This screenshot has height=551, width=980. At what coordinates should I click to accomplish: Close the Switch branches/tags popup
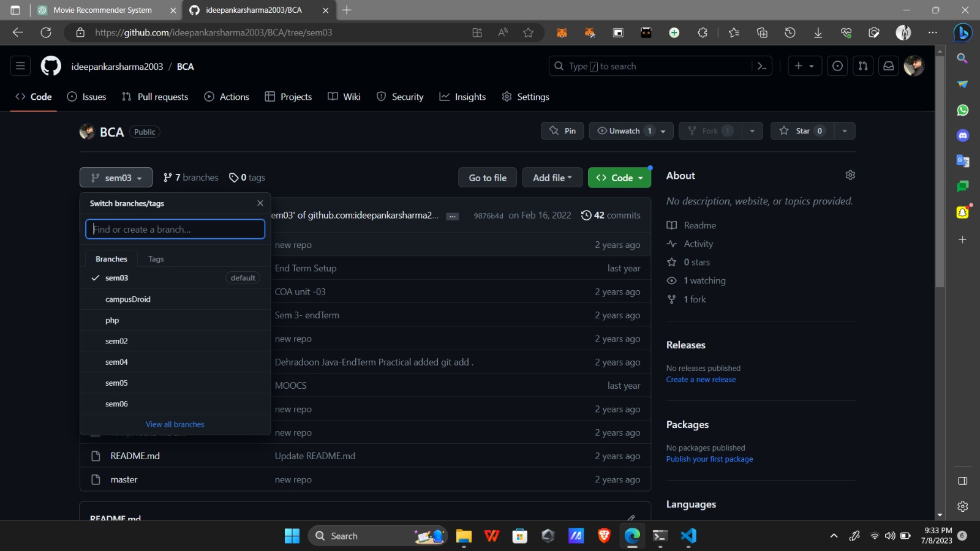(260, 203)
